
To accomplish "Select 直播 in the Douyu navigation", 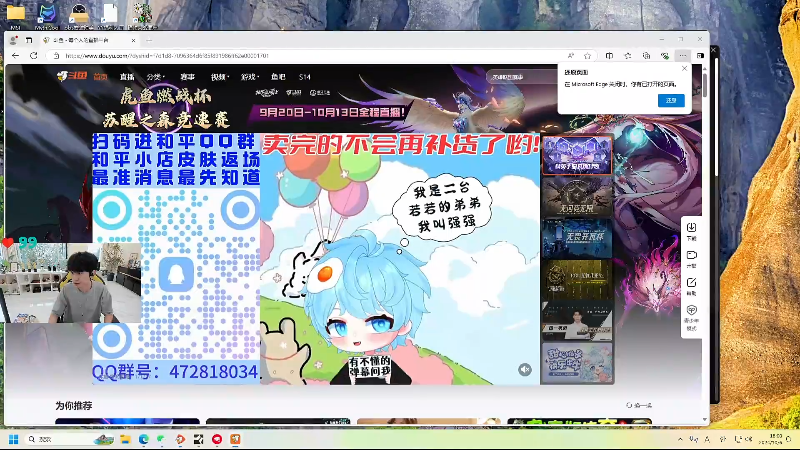I will [127, 77].
